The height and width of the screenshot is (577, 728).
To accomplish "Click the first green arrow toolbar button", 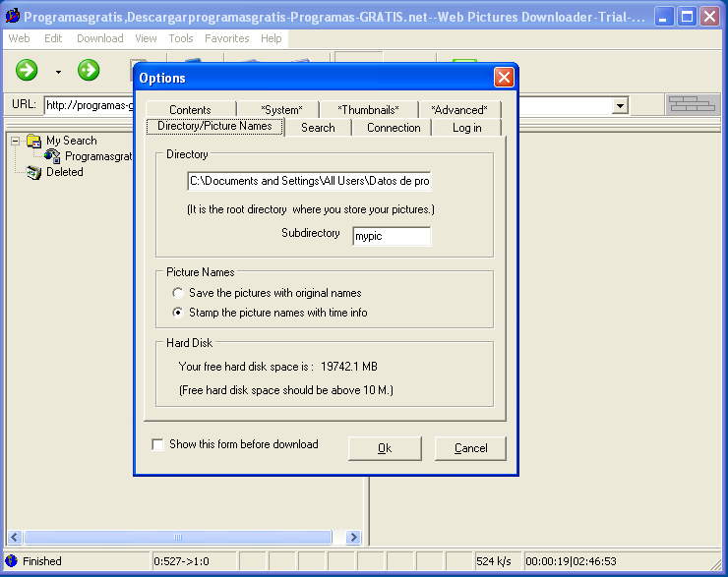I will tap(27, 70).
